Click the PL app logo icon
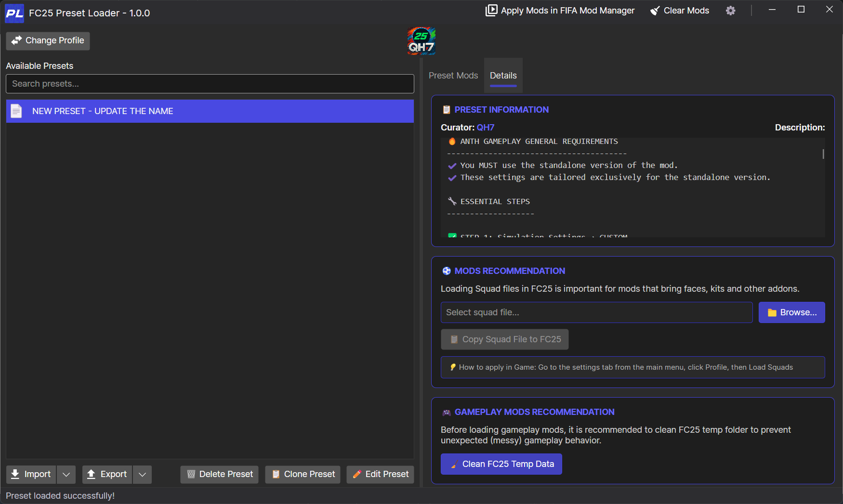This screenshot has height=504, width=843. tap(14, 13)
